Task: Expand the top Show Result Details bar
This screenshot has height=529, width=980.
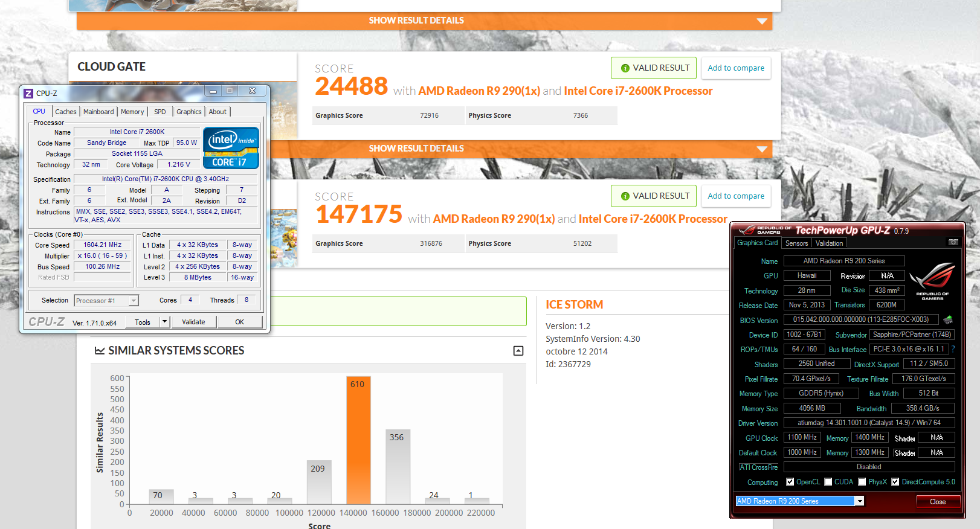Action: point(424,21)
